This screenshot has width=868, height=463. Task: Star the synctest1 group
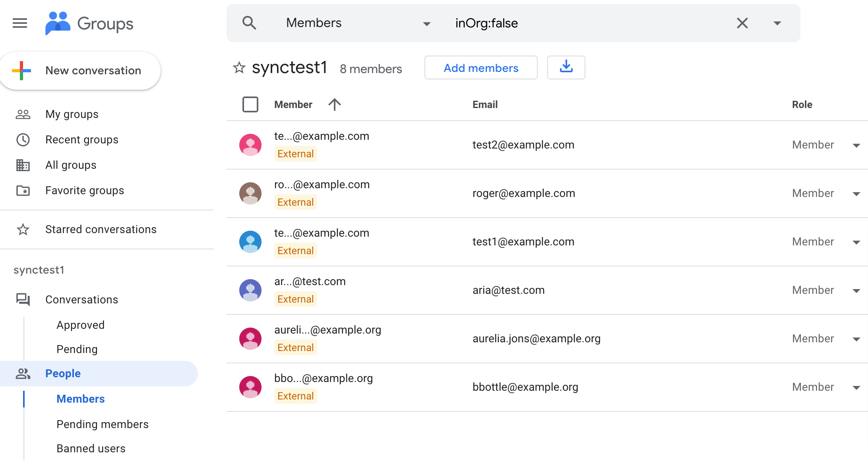[239, 68]
